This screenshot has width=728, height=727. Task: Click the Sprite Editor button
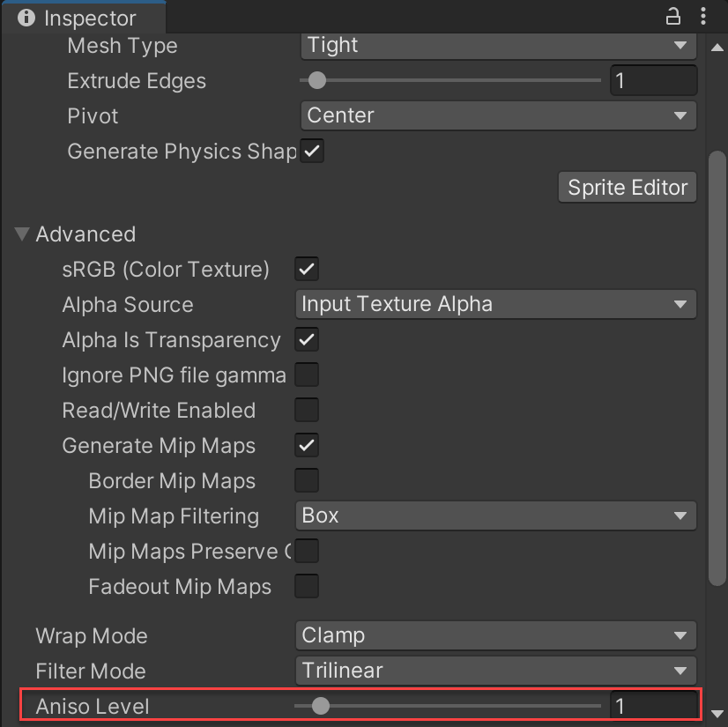click(627, 188)
